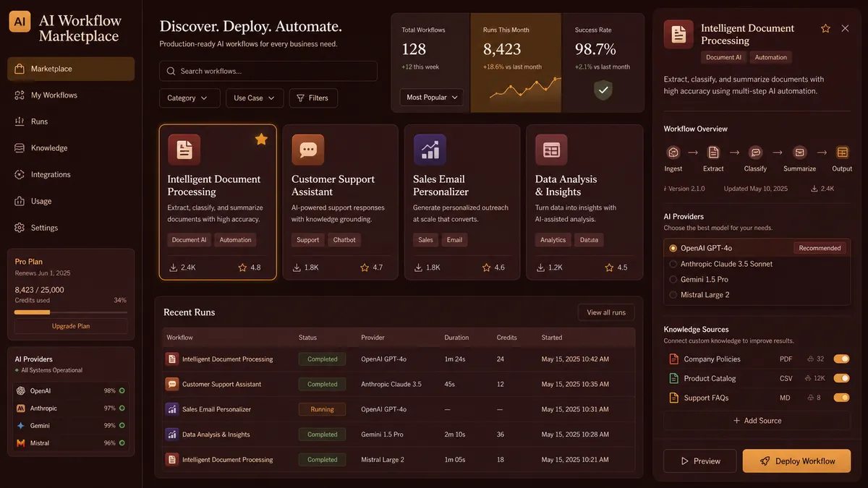Click the Classify step icon
868x488 pixels.
[755, 153]
